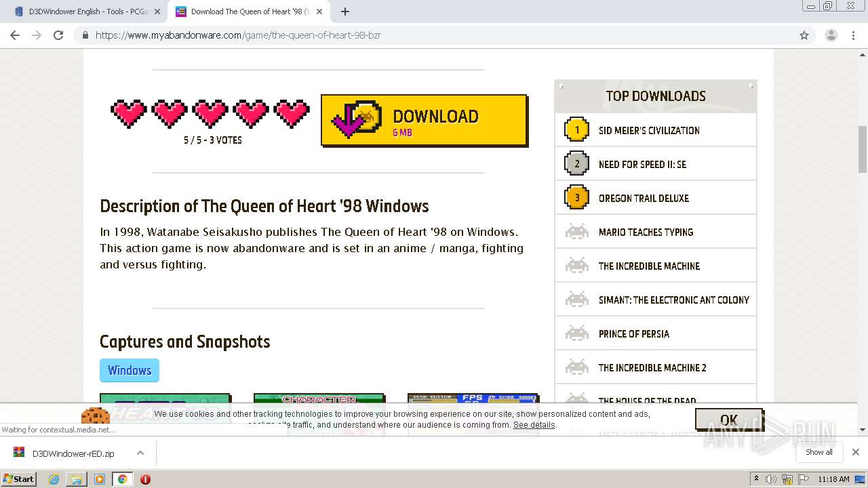Reload the current page
The width and height of the screenshot is (868, 488).
click(58, 35)
